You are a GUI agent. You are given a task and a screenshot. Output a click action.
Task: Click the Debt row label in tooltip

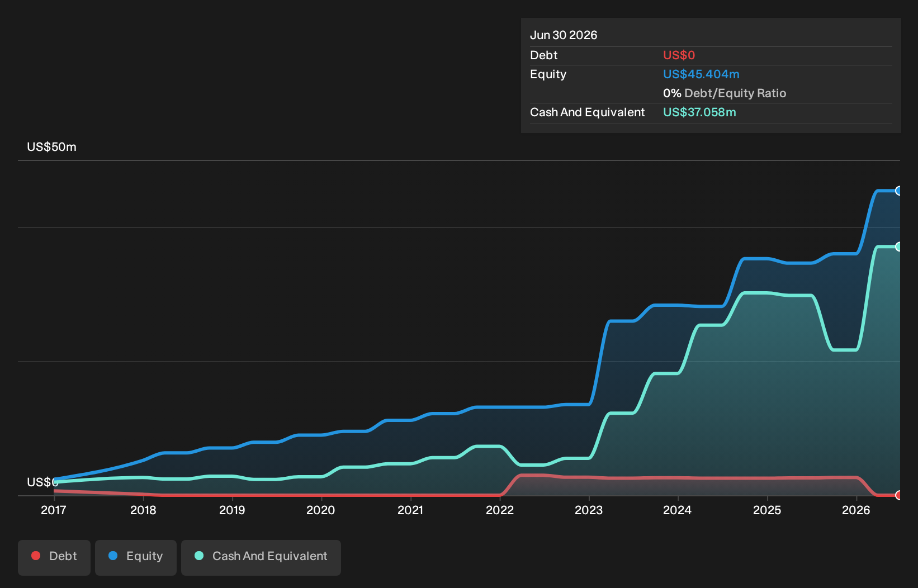544,55
